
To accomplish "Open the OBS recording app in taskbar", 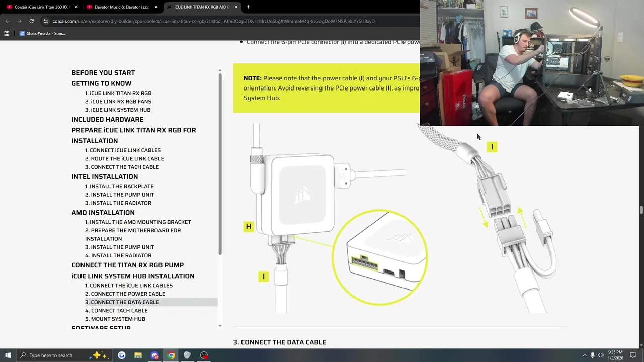I will click(204, 355).
